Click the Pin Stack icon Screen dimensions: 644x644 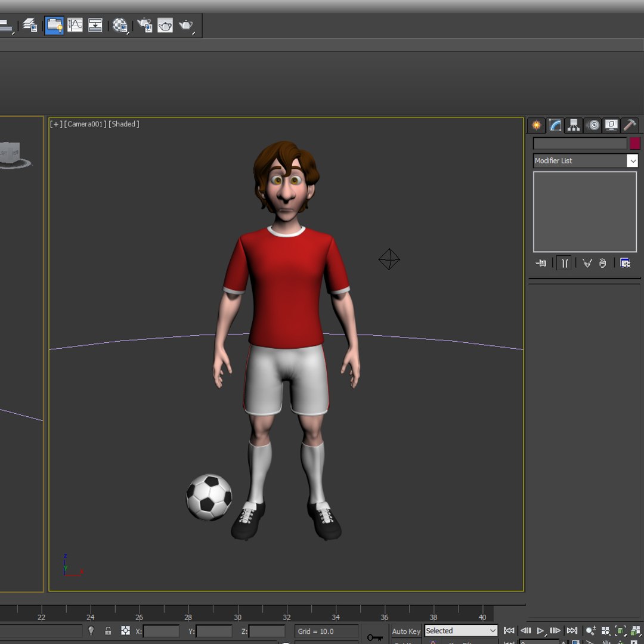[x=541, y=264]
